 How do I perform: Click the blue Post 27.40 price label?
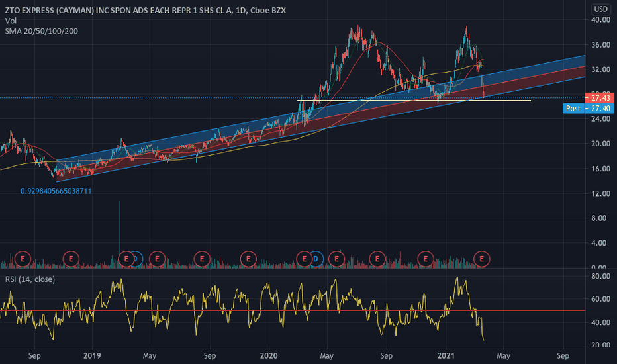point(589,109)
